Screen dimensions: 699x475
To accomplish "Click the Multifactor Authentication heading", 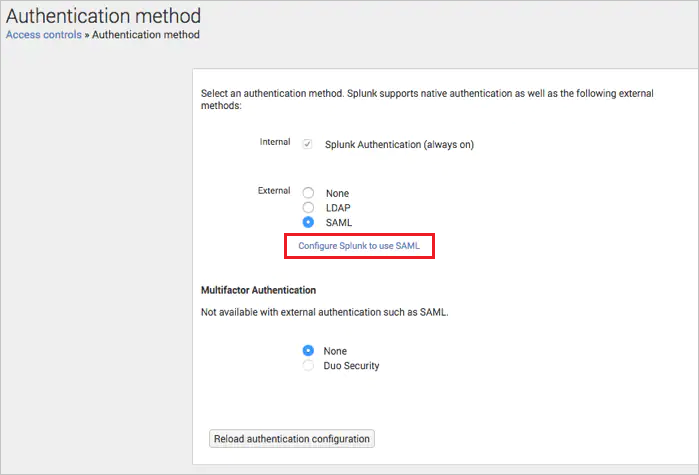I will [x=259, y=290].
